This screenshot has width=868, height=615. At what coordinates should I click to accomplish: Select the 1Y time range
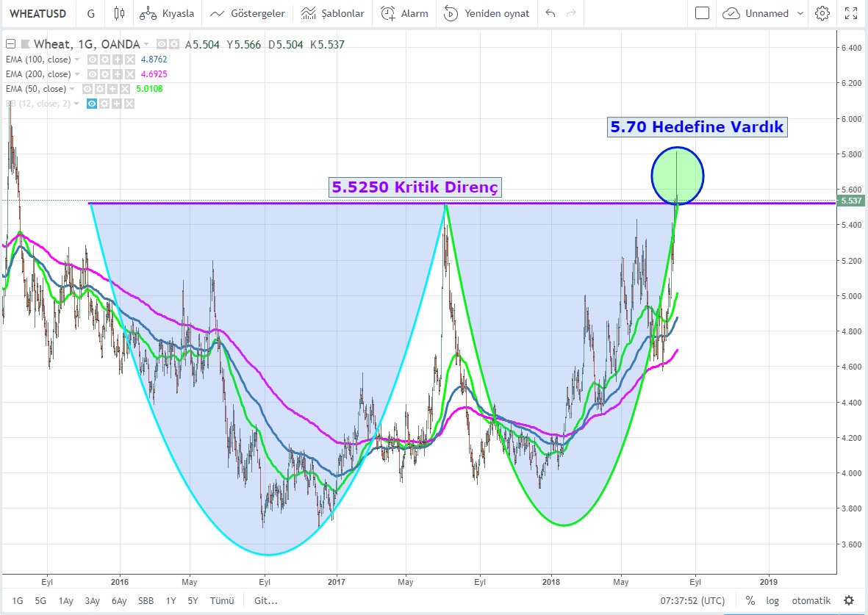click(x=171, y=600)
